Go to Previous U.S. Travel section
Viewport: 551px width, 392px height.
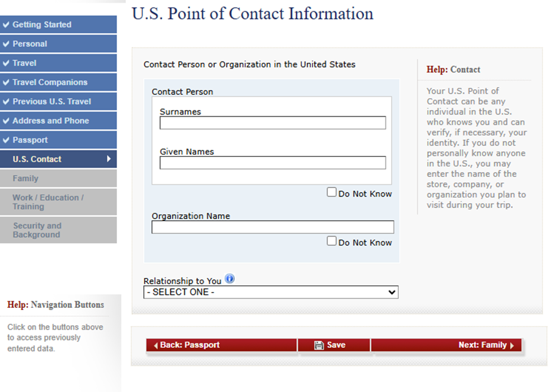tap(52, 102)
